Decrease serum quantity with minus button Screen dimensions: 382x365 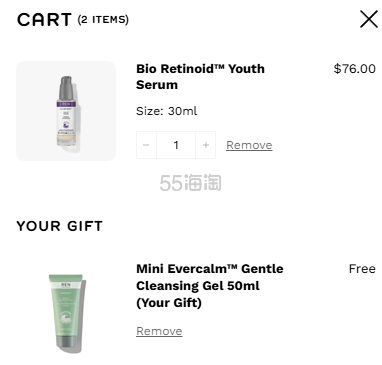click(x=146, y=145)
